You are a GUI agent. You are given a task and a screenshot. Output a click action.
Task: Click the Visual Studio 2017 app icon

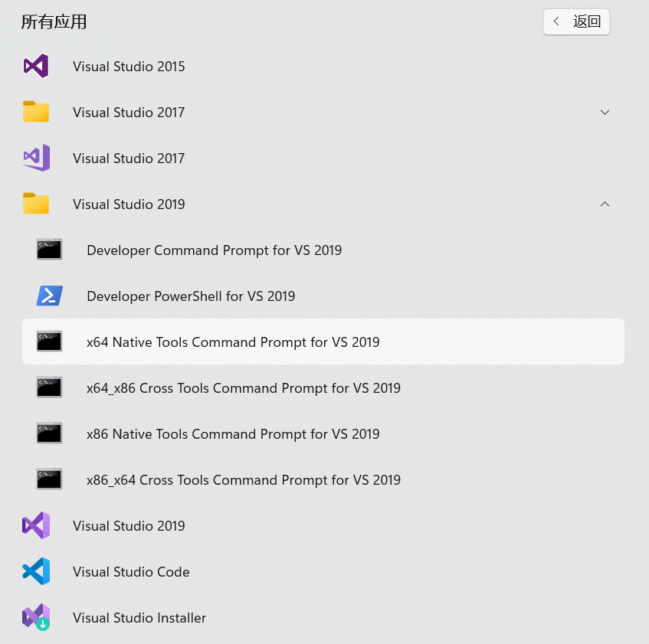point(36,159)
